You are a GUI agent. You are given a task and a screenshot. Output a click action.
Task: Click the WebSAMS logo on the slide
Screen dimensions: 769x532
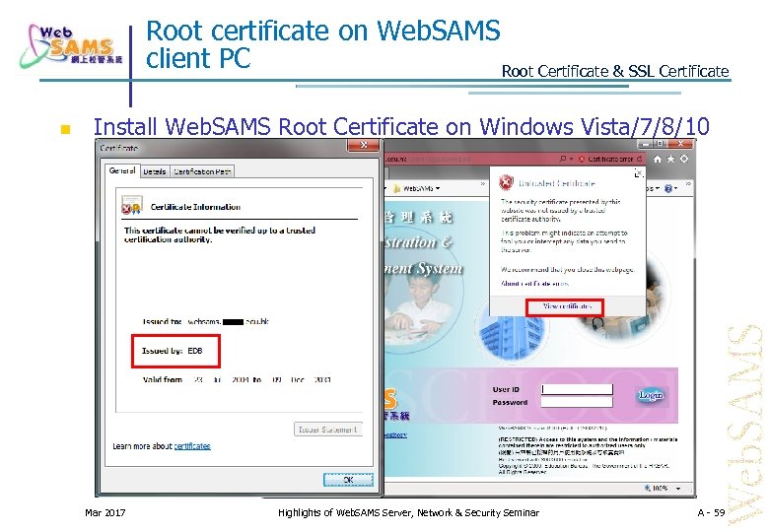pyautogui.click(x=71, y=45)
